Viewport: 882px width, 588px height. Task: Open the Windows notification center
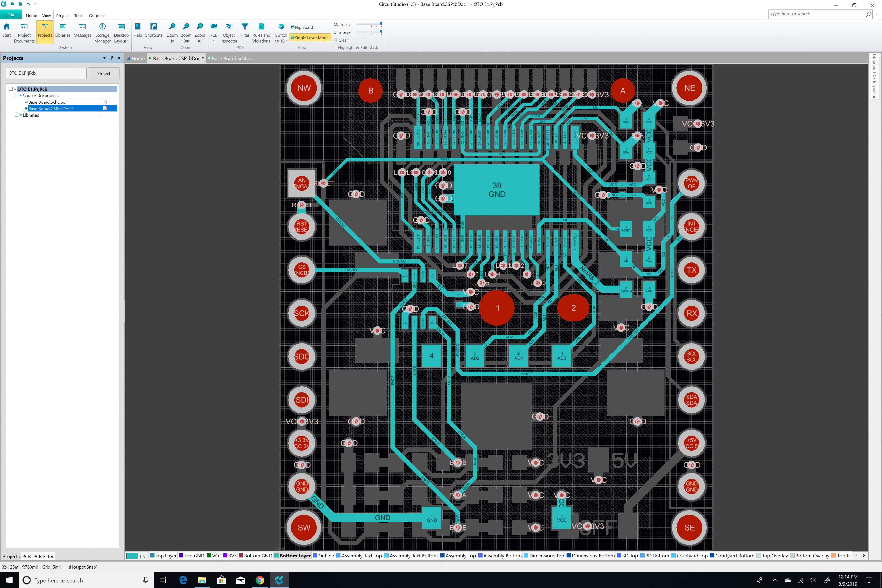click(x=869, y=580)
